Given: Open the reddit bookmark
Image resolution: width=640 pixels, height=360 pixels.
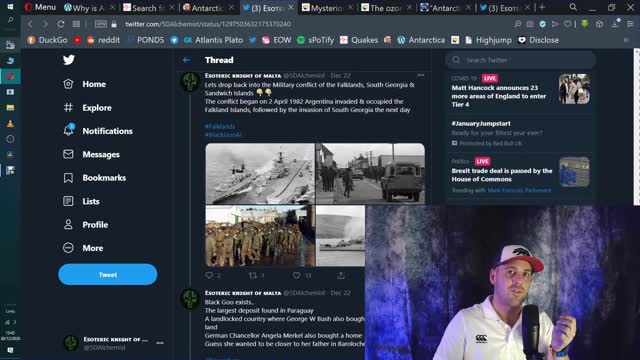Looking at the screenshot, I should [104, 40].
